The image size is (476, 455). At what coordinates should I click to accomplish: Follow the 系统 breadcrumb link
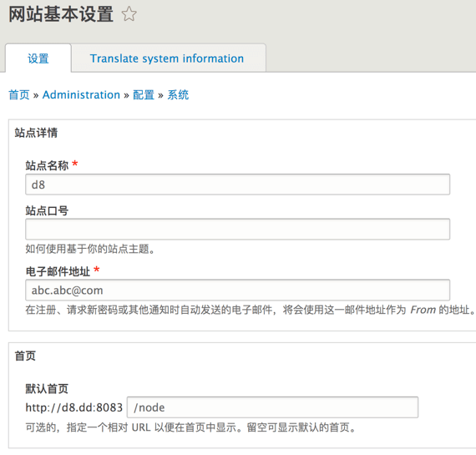pyautogui.click(x=178, y=94)
